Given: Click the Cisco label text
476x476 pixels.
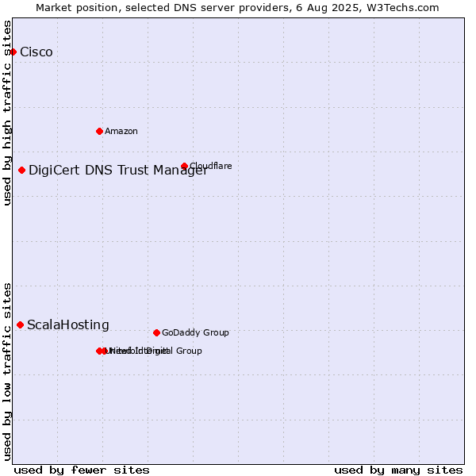Looking at the screenshot, I should pyautogui.click(x=36, y=52).
